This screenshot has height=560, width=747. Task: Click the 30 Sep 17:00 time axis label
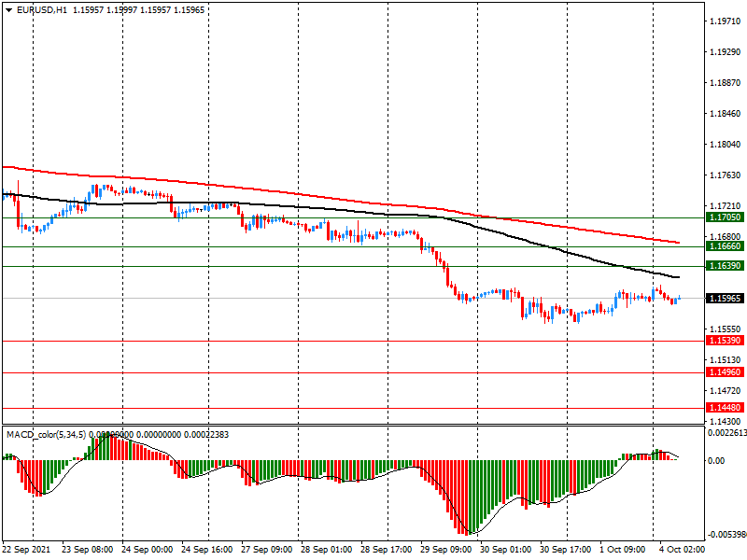coord(565,550)
